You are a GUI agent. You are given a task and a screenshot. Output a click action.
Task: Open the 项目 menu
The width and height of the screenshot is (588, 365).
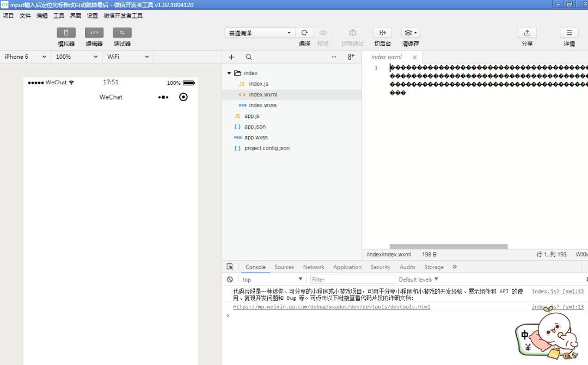(8, 15)
